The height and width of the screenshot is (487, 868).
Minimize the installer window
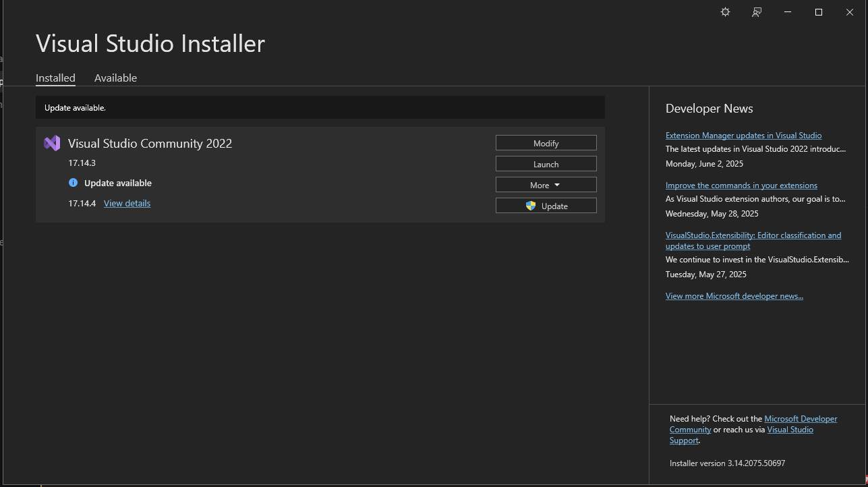pyautogui.click(x=788, y=12)
